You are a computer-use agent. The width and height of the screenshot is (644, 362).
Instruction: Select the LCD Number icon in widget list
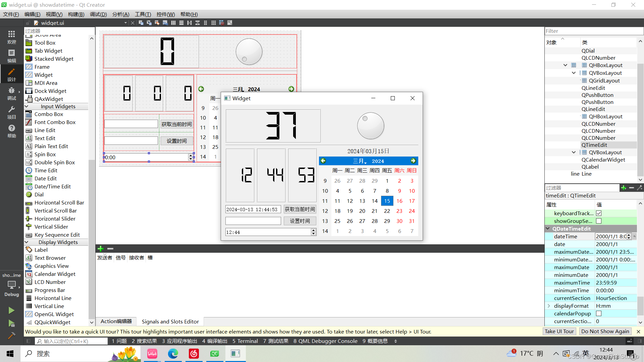[x=29, y=282]
